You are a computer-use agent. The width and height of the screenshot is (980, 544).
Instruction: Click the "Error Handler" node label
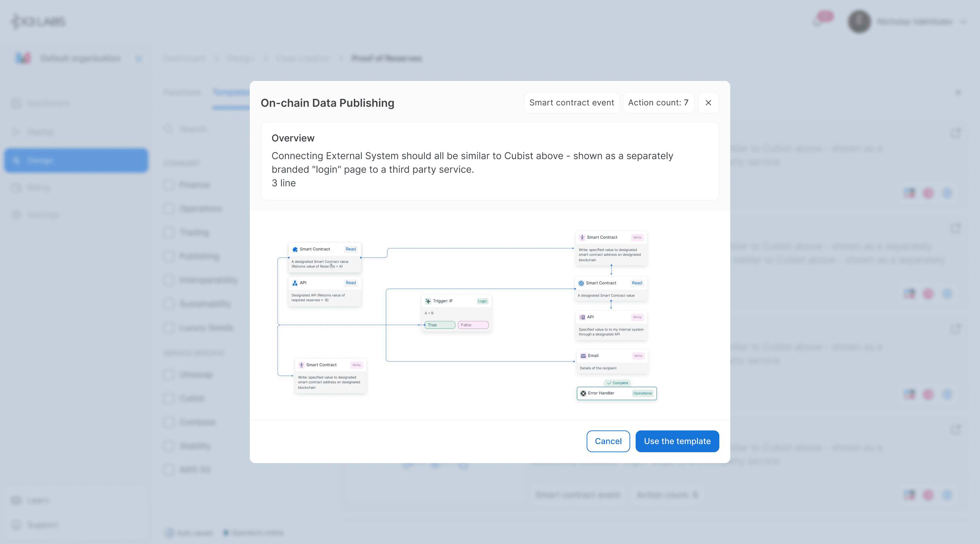point(601,393)
